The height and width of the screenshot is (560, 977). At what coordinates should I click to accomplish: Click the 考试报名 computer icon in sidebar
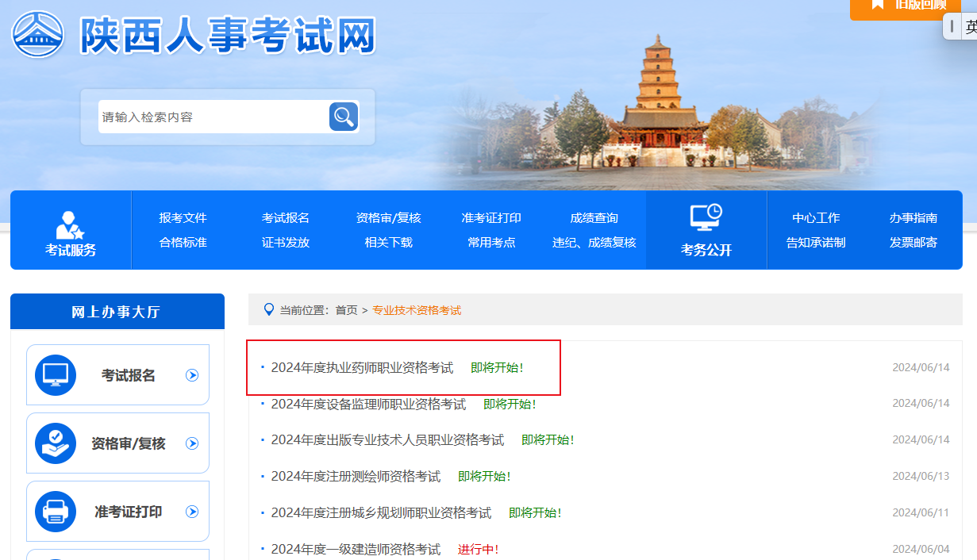(56, 375)
